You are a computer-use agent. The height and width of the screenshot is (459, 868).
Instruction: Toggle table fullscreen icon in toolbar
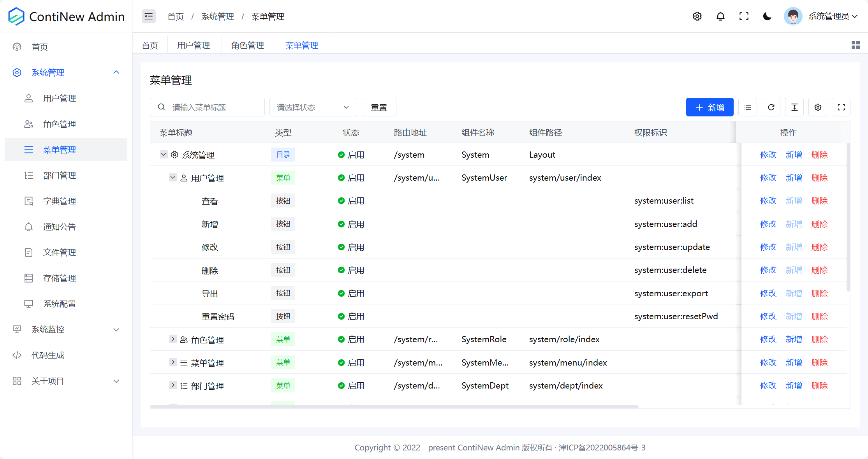841,107
